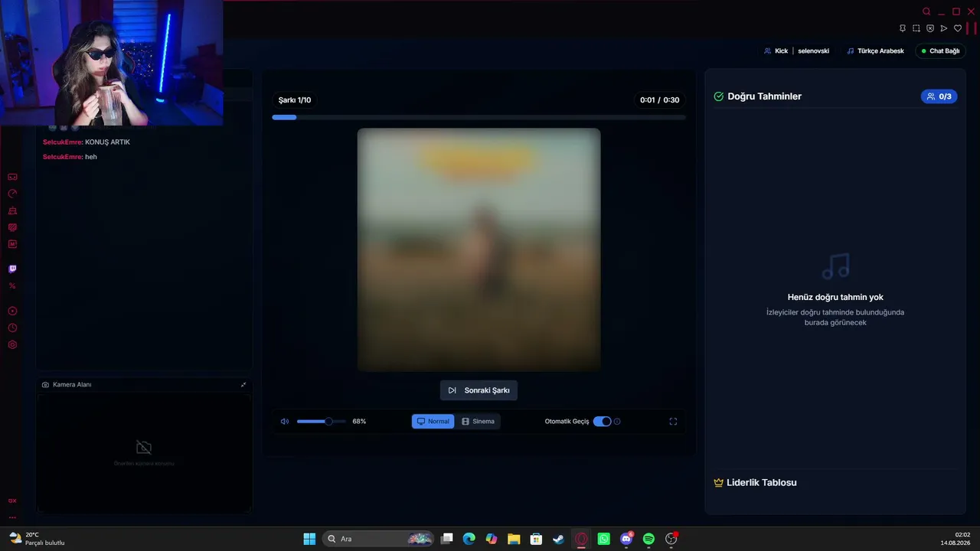Click the 0:01 / 0:30 timer
The height and width of the screenshot is (551, 980).
pyautogui.click(x=660, y=99)
